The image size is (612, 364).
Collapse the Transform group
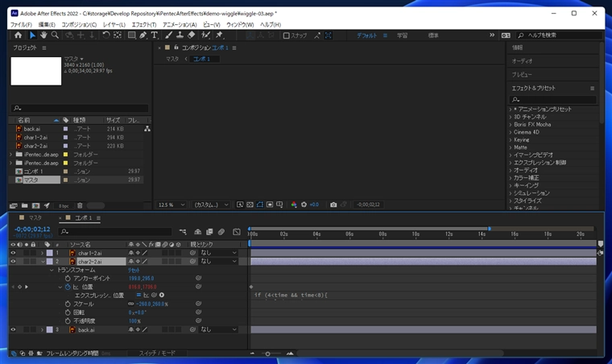(52, 270)
